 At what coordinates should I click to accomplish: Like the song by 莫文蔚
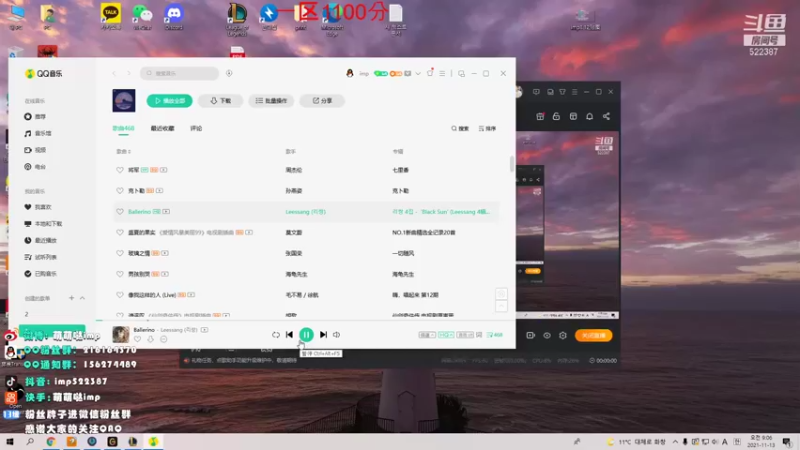click(x=120, y=233)
